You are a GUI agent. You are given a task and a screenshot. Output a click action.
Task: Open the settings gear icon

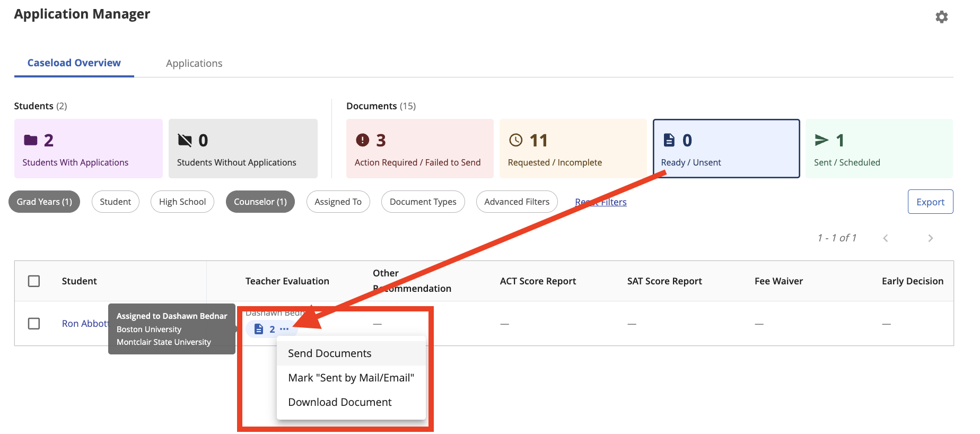(941, 17)
